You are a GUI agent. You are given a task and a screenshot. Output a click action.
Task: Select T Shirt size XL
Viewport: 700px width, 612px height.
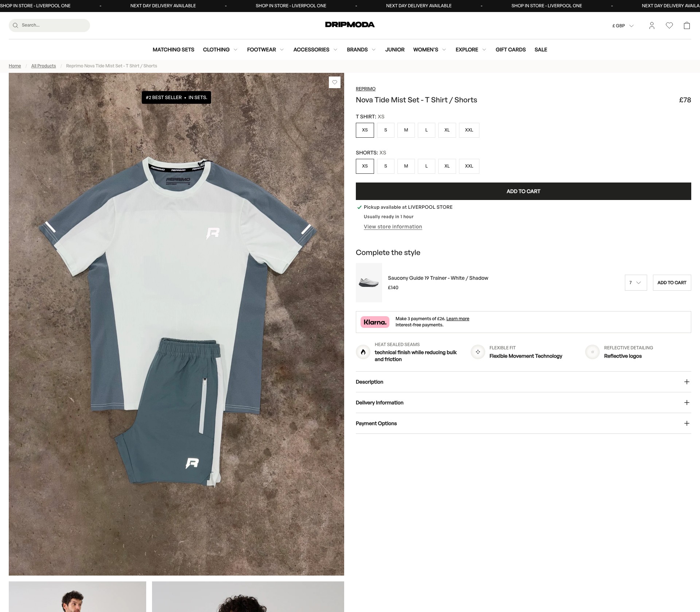click(447, 130)
